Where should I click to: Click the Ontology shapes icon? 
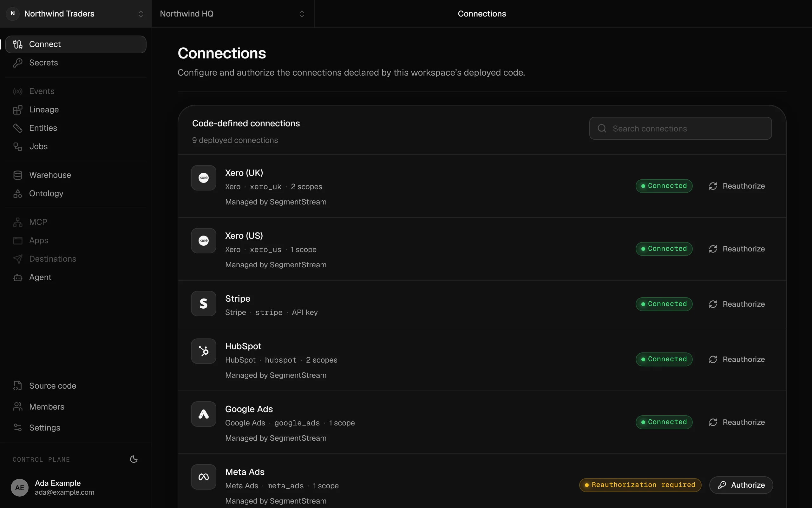pyautogui.click(x=18, y=194)
